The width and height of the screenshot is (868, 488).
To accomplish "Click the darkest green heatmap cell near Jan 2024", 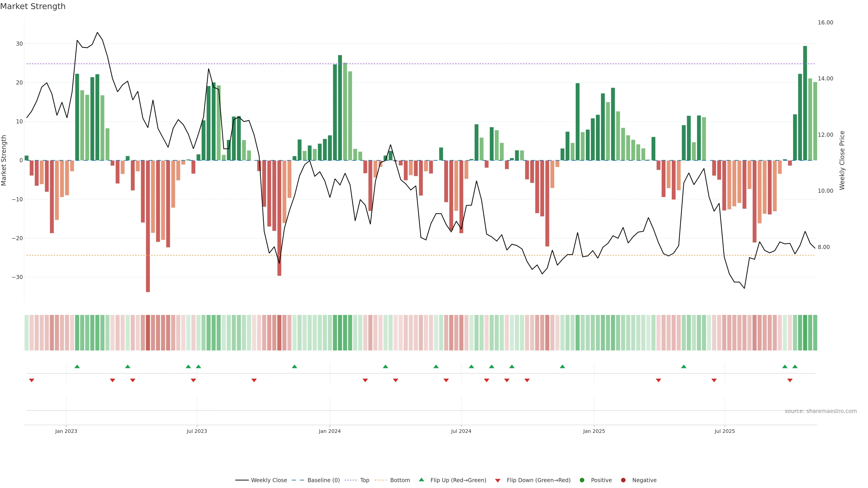I will (340, 332).
